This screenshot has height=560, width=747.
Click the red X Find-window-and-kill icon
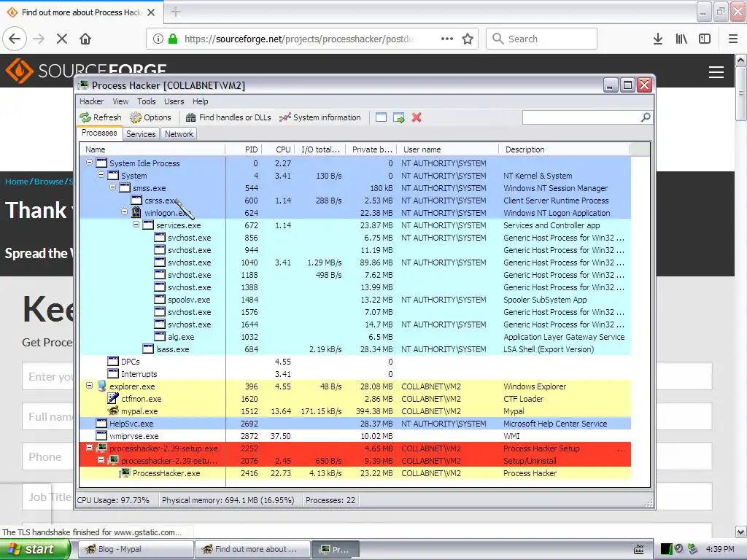point(417,117)
